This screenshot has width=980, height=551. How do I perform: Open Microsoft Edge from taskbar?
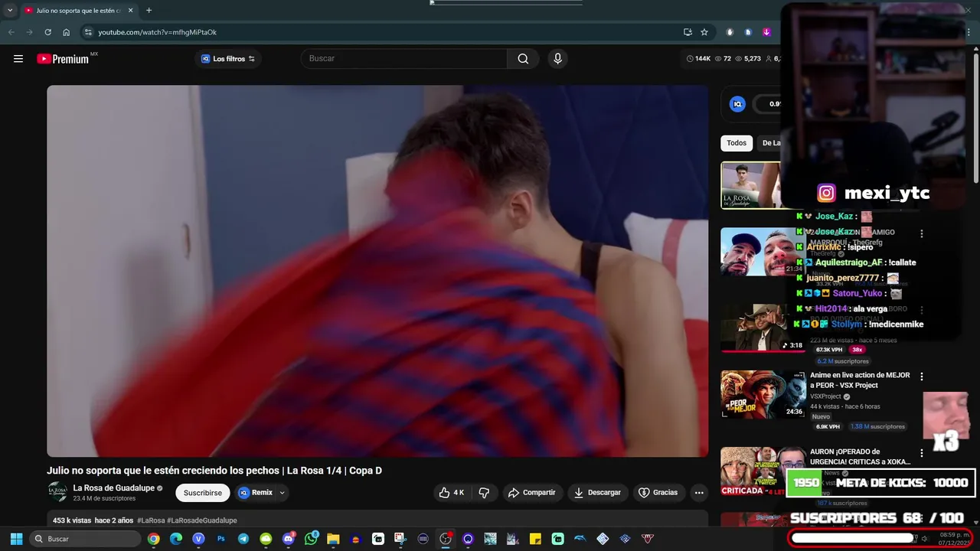coord(176,539)
